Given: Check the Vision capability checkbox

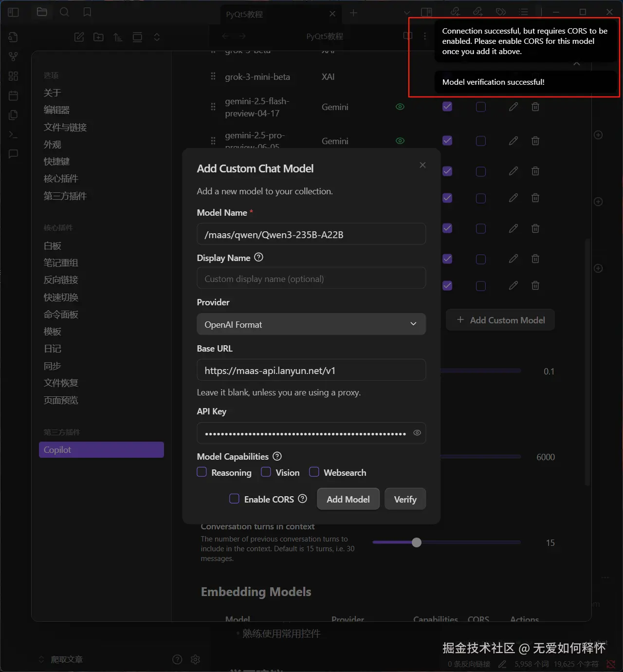Looking at the screenshot, I should coord(266,472).
